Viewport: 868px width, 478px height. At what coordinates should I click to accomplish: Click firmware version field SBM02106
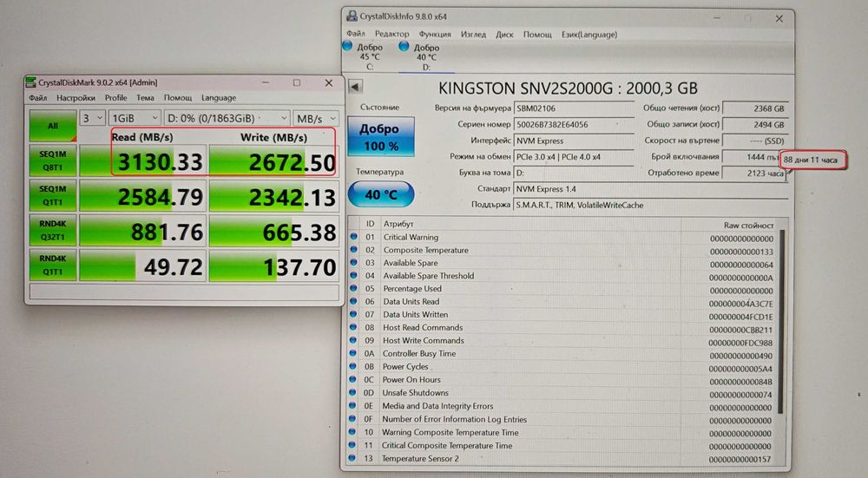[574, 108]
